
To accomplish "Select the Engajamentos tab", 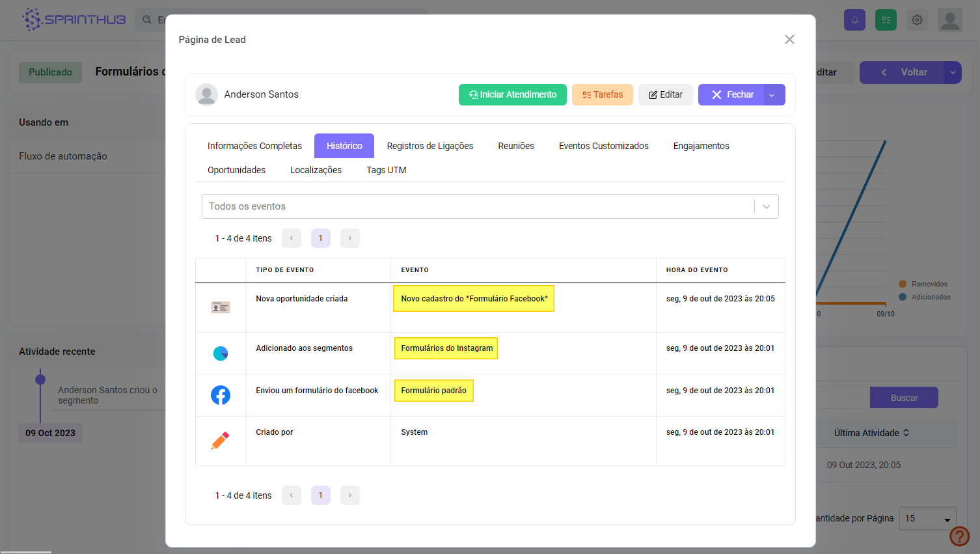I will click(701, 146).
